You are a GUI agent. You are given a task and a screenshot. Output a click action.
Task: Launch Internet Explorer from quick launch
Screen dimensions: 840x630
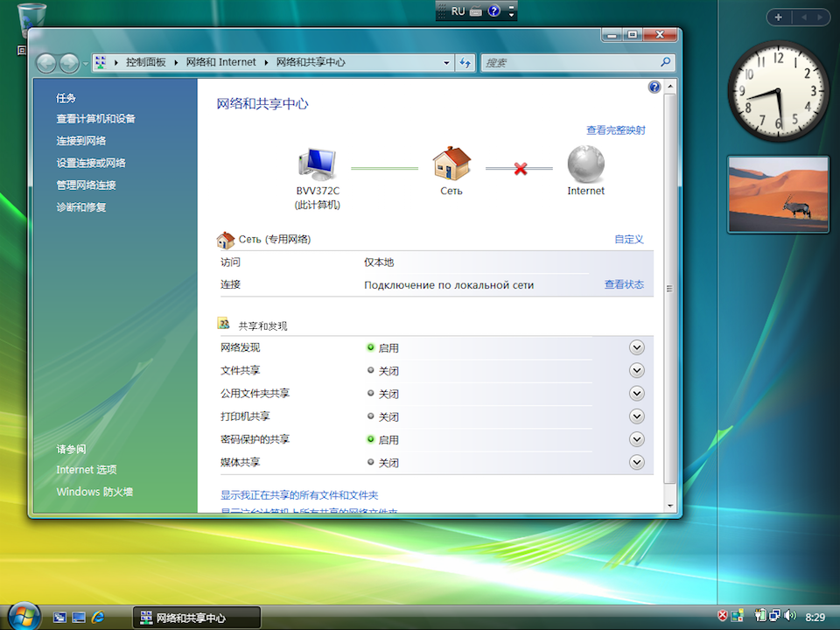click(98, 617)
